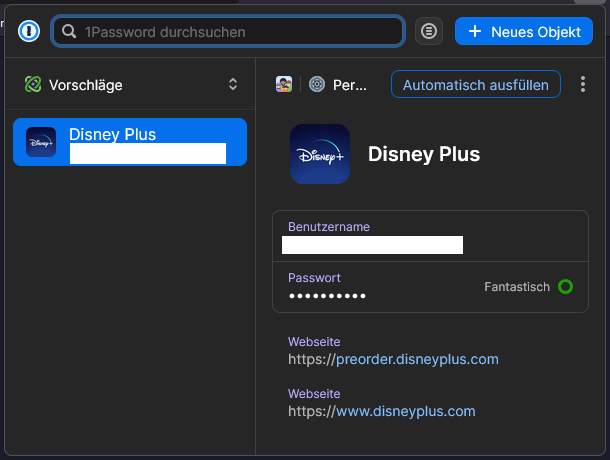Click the 'Neues Objekt' button
This screenshot has width=610, height=460.
524,31
